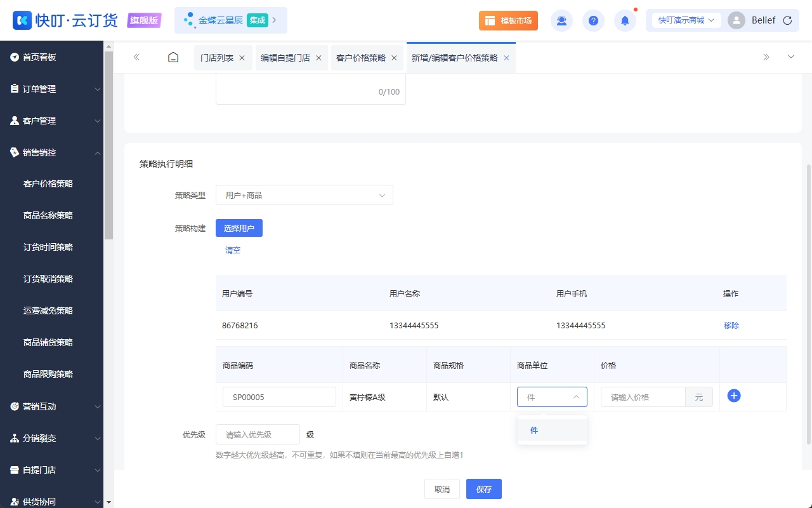Click user number 86768216 cell

click(240, 325)
